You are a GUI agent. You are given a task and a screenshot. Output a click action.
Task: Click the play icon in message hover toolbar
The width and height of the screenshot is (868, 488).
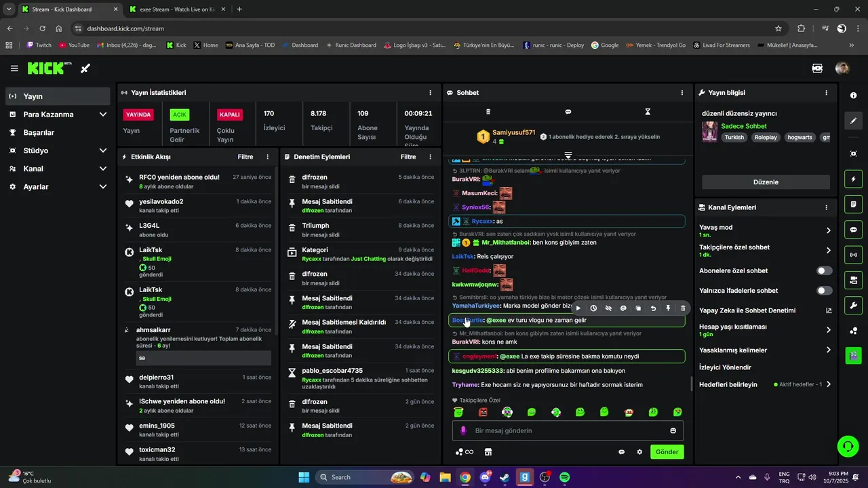[x=578, y=308]
